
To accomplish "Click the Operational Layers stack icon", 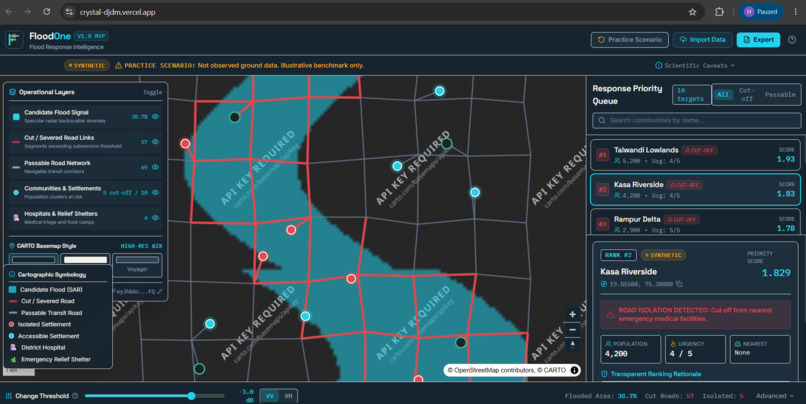I will point(13,92).
